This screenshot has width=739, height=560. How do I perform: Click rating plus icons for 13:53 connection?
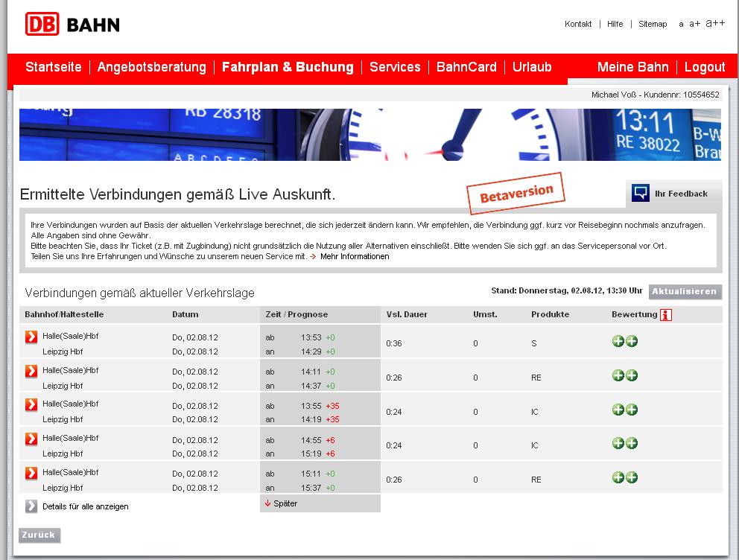pos(625,341)
